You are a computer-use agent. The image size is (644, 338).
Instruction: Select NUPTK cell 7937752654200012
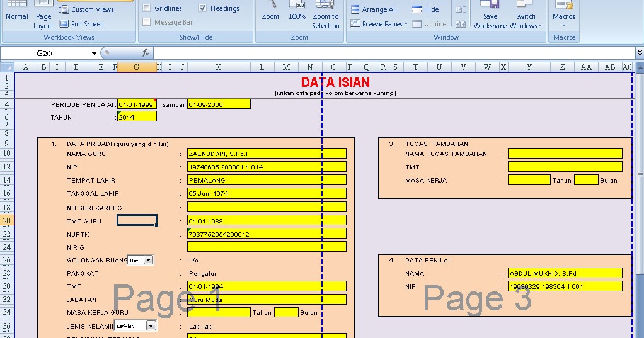[267, 234]
